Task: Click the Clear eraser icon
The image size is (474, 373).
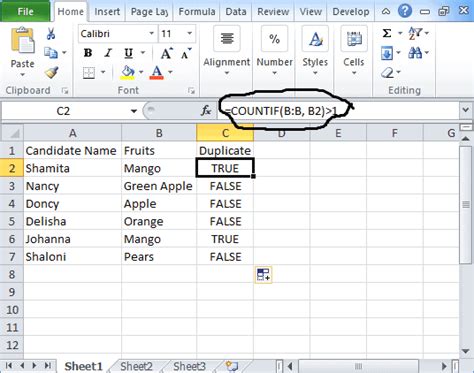Action: pos(387,72)
